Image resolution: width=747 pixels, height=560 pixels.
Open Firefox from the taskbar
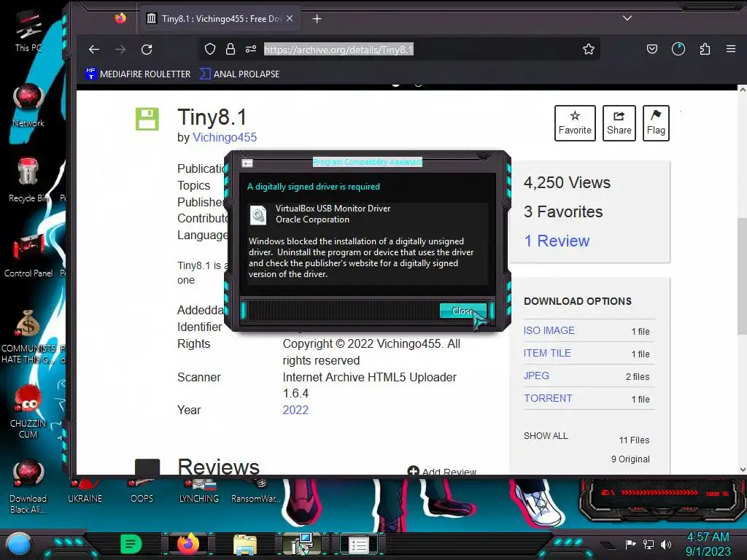coord(187,544)
